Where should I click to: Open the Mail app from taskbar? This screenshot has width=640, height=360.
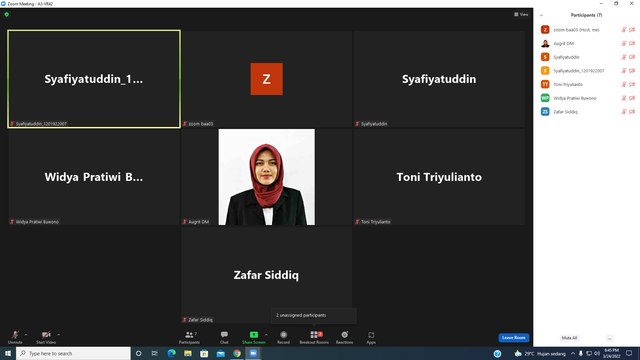220,353
